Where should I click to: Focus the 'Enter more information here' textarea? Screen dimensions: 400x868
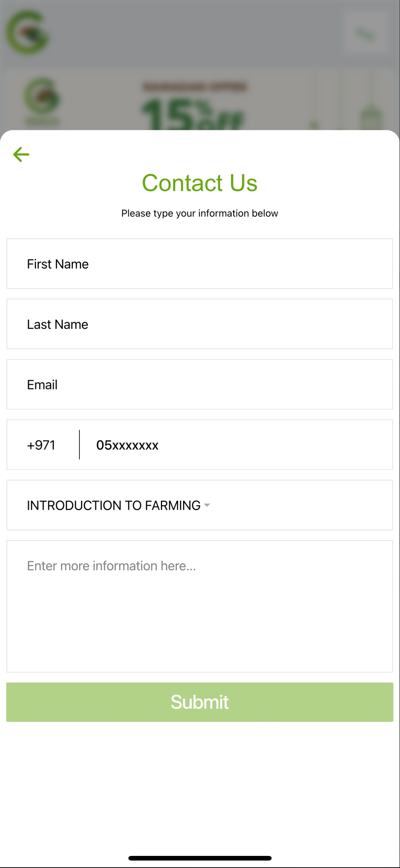[200, 606]
